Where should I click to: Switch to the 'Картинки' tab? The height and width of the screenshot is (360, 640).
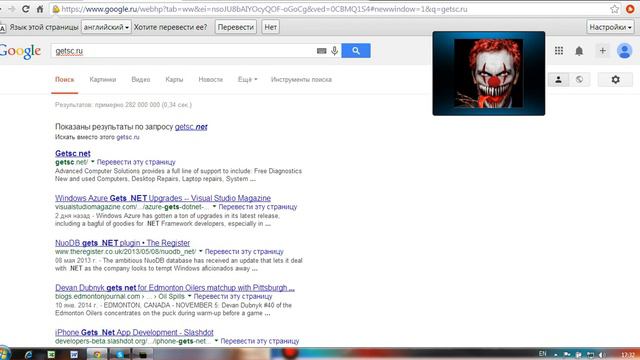pos(102,80)
